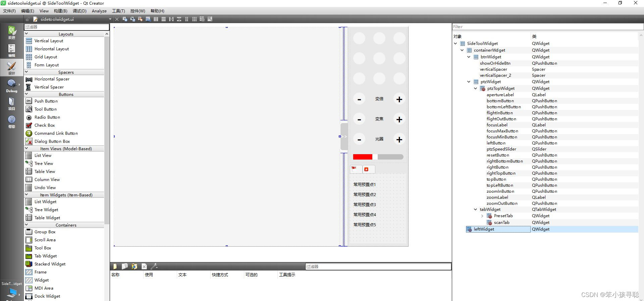The width and height of the screenshot is (644, 301).
Task: Open the Edit (编辑) mode
Action: pyautogui.click(x=12, y=51)
